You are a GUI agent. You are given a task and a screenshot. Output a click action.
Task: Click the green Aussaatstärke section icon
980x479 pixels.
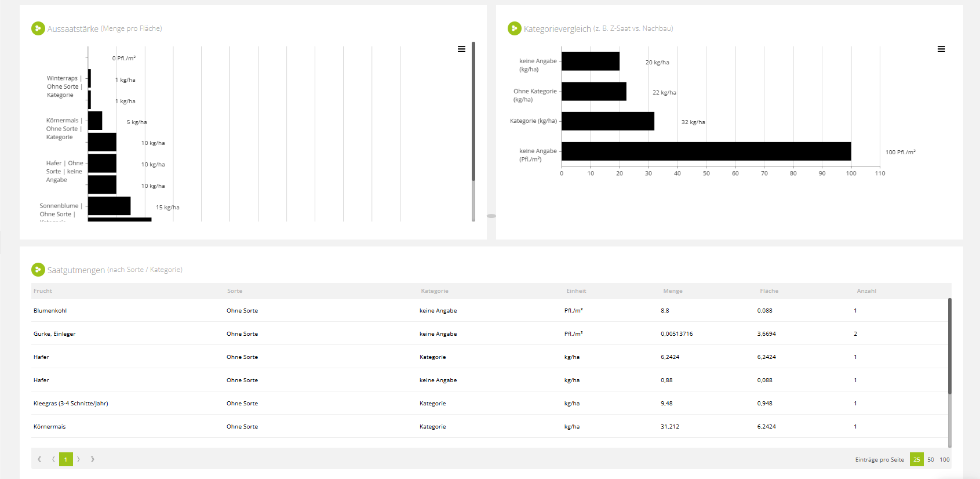(x=38, y=28)
